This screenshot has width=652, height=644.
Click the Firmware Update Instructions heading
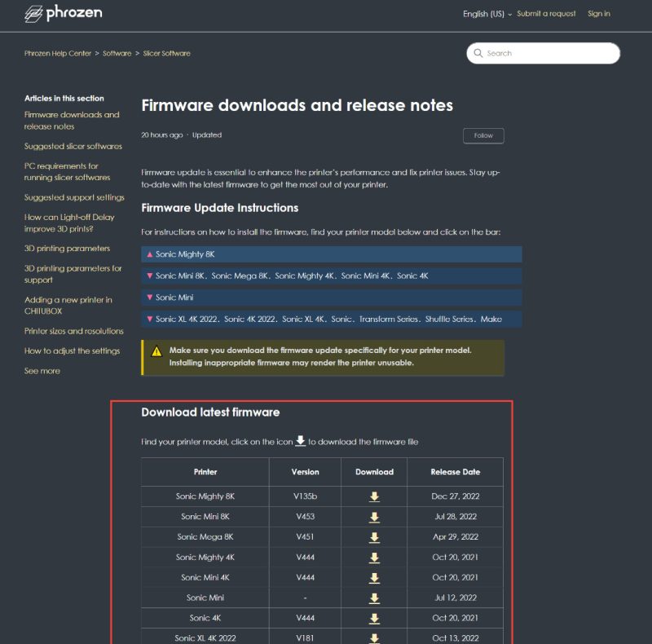click(x=219, y=208)
